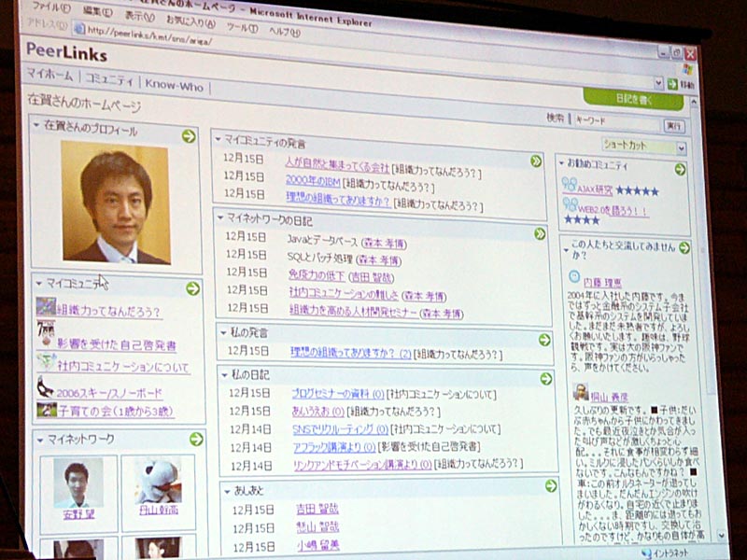The image size is (747, 560).
Task: Open the address bar history dropdown
Action: pos(659,83)
